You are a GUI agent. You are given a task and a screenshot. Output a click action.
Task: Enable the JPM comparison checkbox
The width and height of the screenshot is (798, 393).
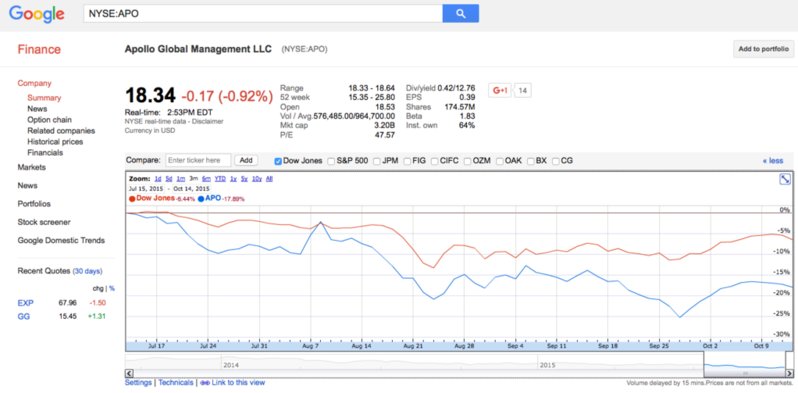click(x=377, y=161)
